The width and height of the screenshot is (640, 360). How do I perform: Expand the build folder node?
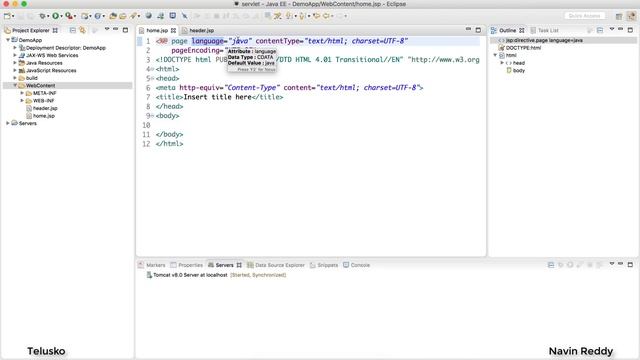tap(15, 78)
